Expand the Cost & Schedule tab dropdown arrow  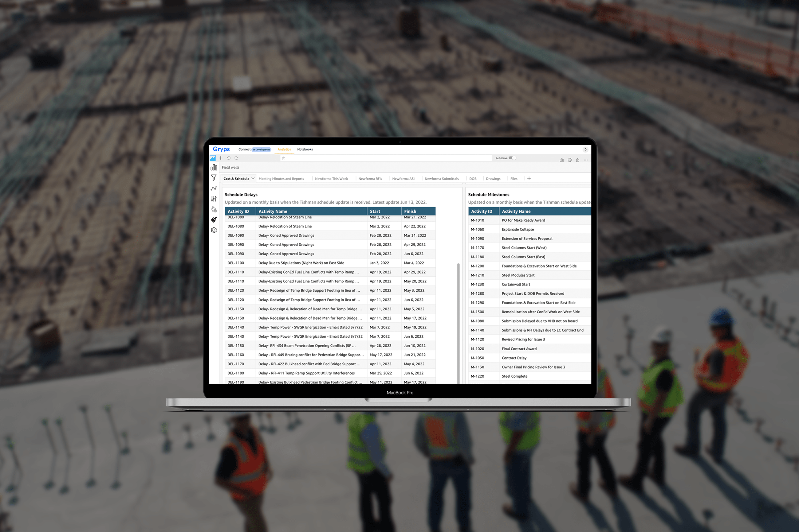click(x=253, y=178)
